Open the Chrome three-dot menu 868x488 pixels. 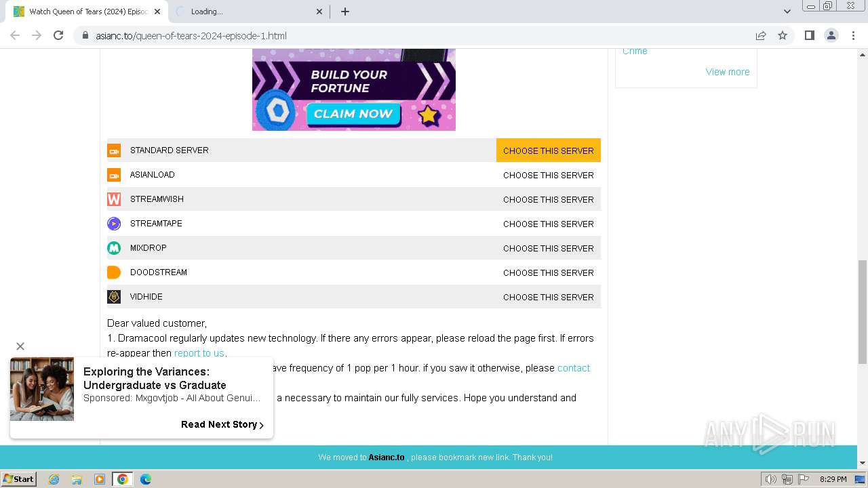[x=852, y=35]
